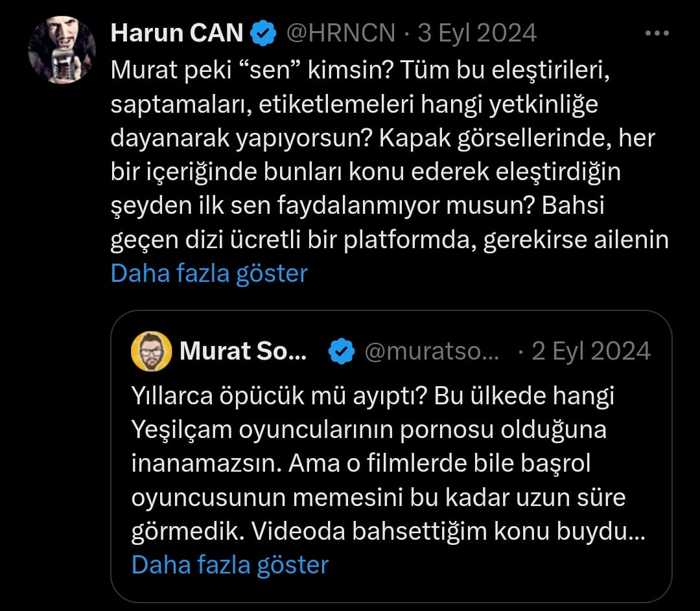Open the Harun CAN display name

click(x=176, y=33)
